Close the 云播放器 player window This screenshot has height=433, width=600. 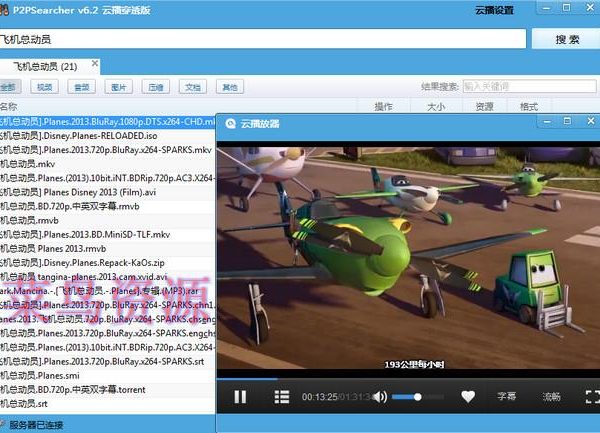[x=590, y=121]
